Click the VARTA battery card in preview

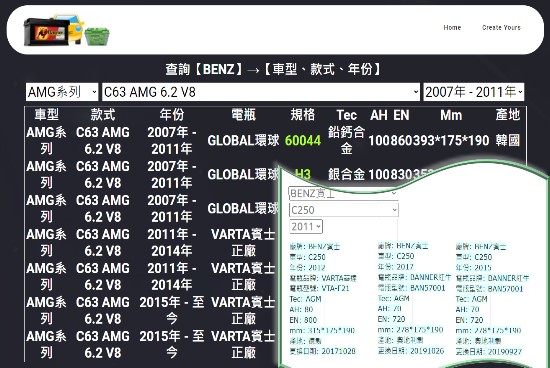323,298
